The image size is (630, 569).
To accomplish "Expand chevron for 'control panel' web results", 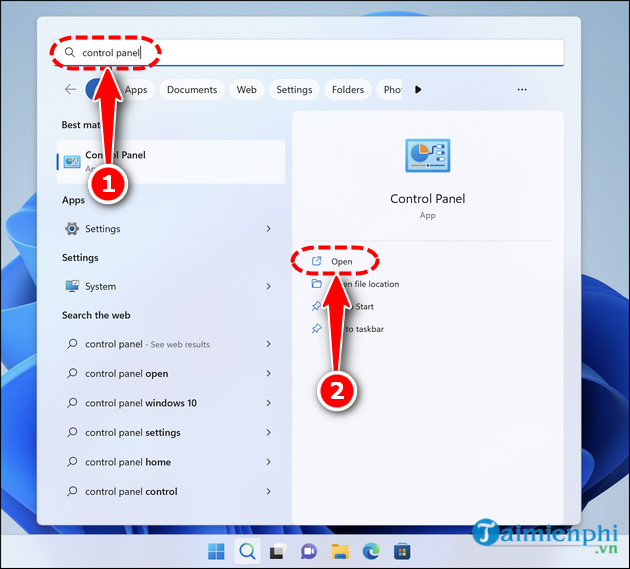I will click(x=268, y=344).
